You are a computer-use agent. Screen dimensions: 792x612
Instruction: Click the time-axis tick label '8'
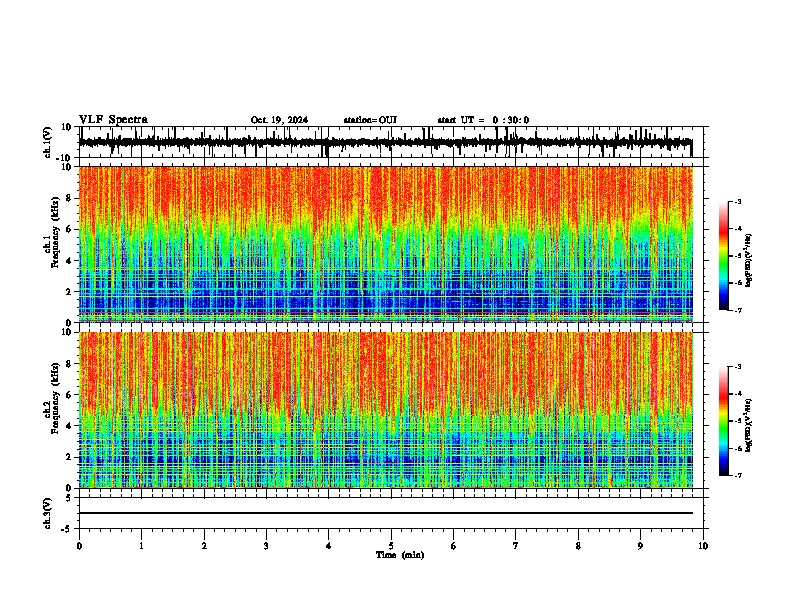578,546
